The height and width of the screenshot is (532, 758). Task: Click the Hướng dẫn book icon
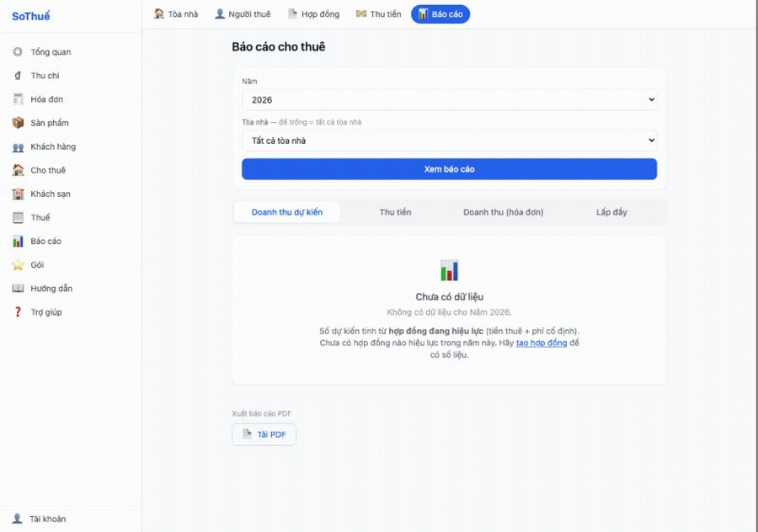coord(18,289)
